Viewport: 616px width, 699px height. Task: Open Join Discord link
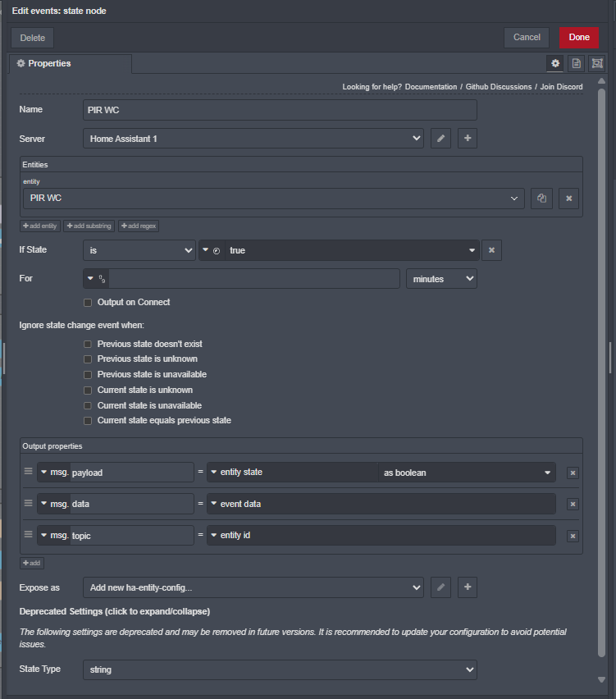tap(561, 87)
